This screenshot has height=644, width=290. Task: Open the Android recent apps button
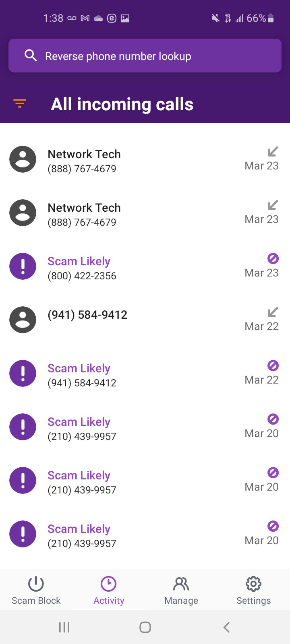64,627
